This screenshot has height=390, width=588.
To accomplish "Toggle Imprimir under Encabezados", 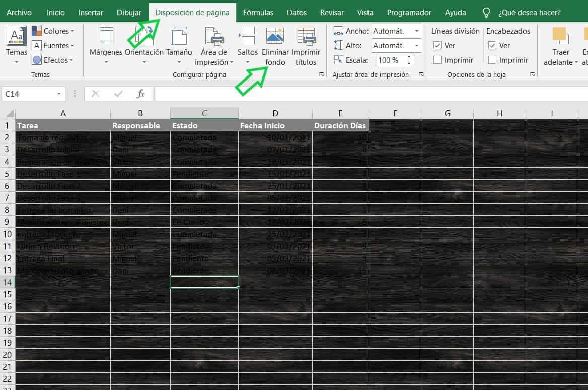I will click(492, 60).
